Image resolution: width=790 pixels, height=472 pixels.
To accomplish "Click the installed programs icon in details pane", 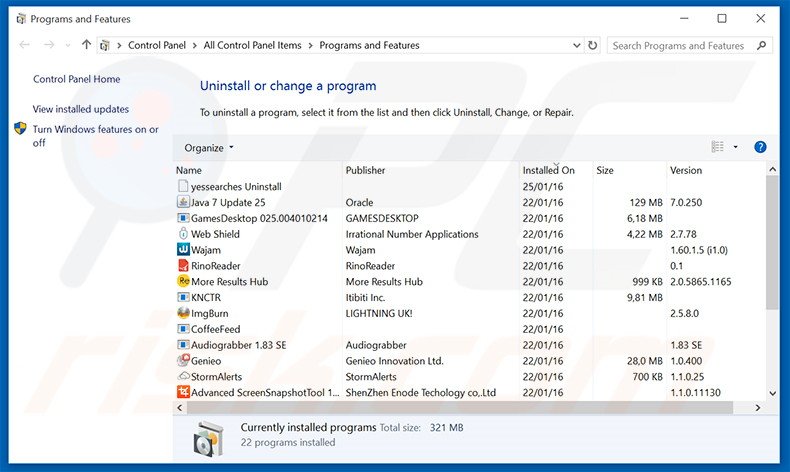I will click(x=208, y=437).
